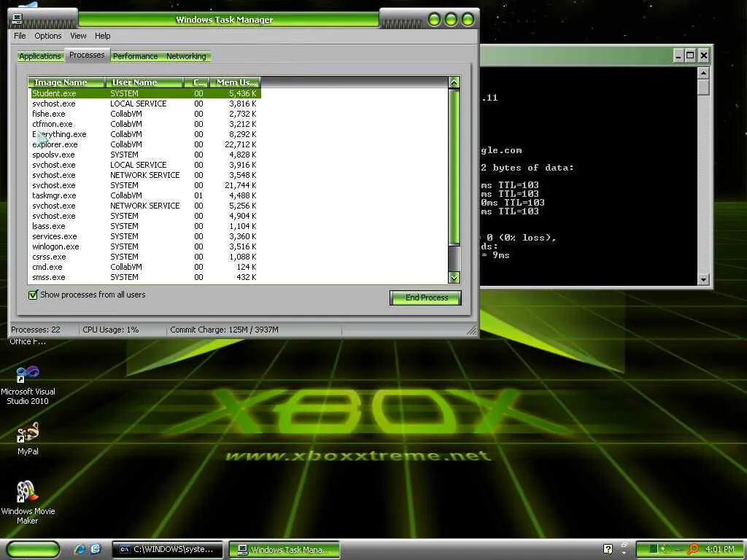The width and height of the screenshot is (747, 560).
Task: Switch to C:\WINDOWS\syste... taskbar button
Action: coord(167,549)
